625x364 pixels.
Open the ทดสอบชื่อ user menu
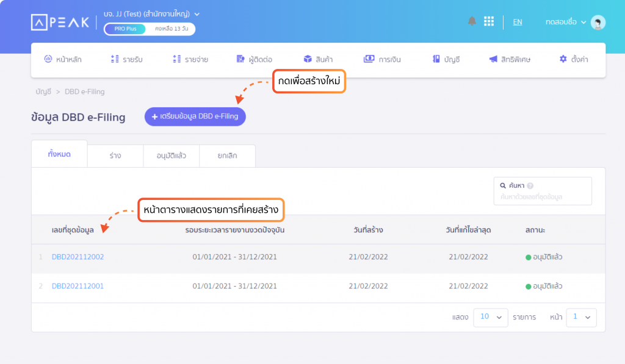tap(566, 22)
